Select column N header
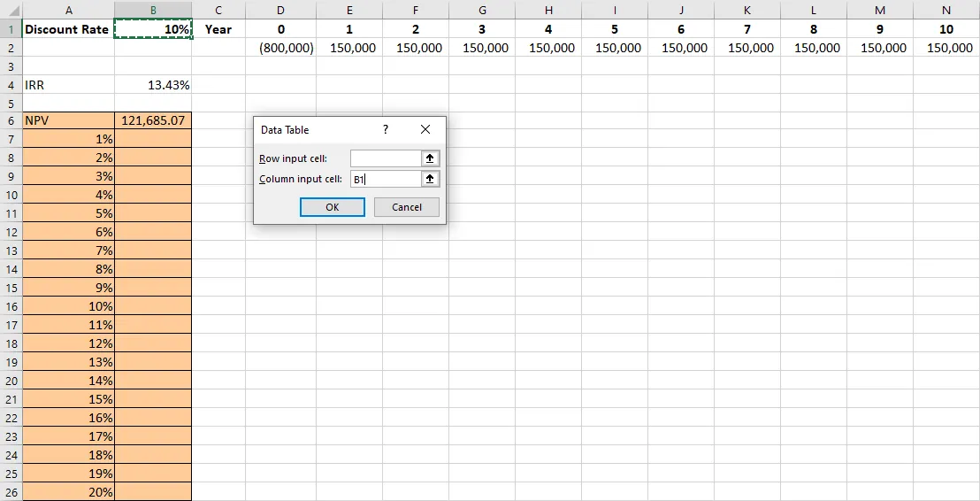Image resolution: width=980 pixels, height=501 pixels. coord(946,10)
